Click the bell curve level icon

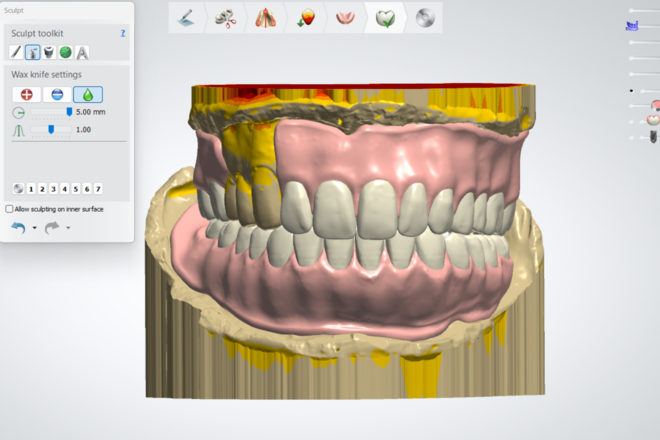pyautogui.click(x=19, y=131)
